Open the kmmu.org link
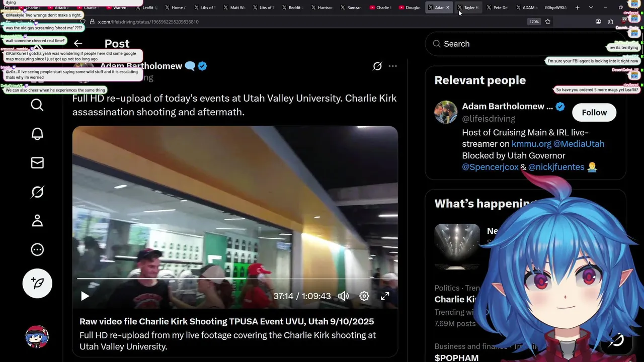644x362 pixels. pyautogui.click(x=531, y=144)
